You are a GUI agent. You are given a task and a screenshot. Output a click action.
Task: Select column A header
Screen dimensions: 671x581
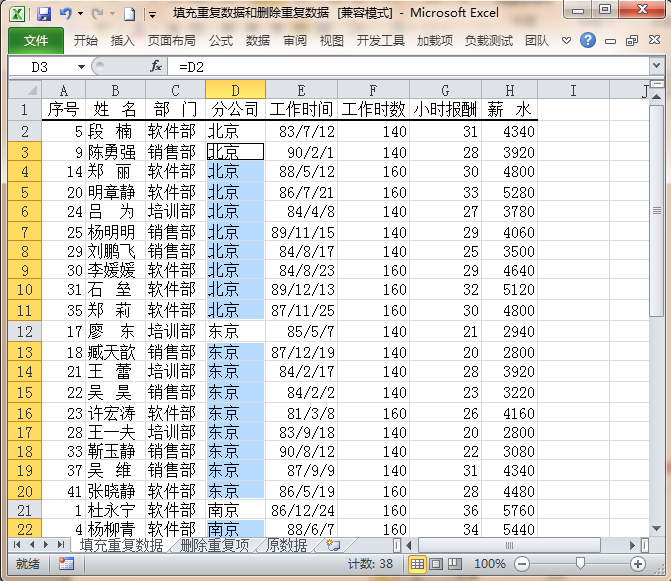63,90
